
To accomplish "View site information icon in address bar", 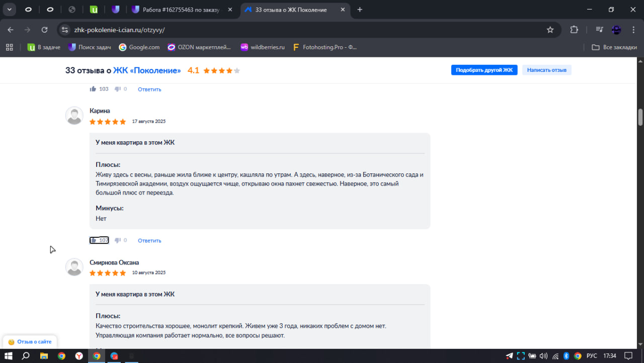I will point(64,30).
